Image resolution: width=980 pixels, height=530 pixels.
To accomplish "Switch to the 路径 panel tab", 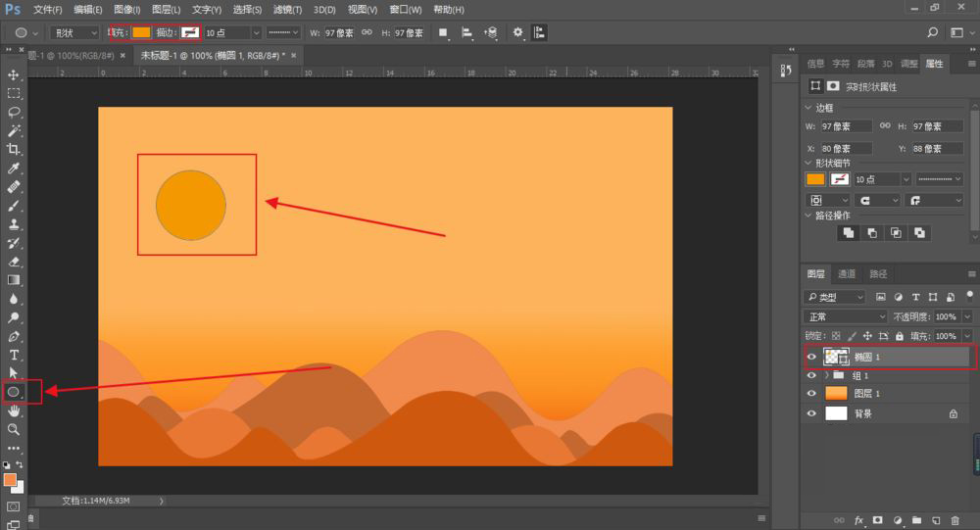I will [x=878, y=274].
